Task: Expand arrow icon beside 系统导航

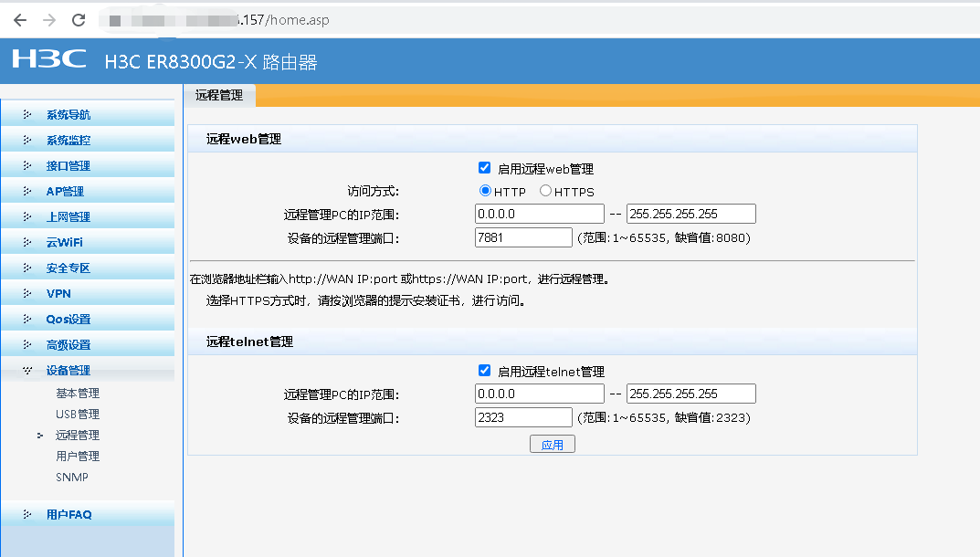Action: point(26,114)
